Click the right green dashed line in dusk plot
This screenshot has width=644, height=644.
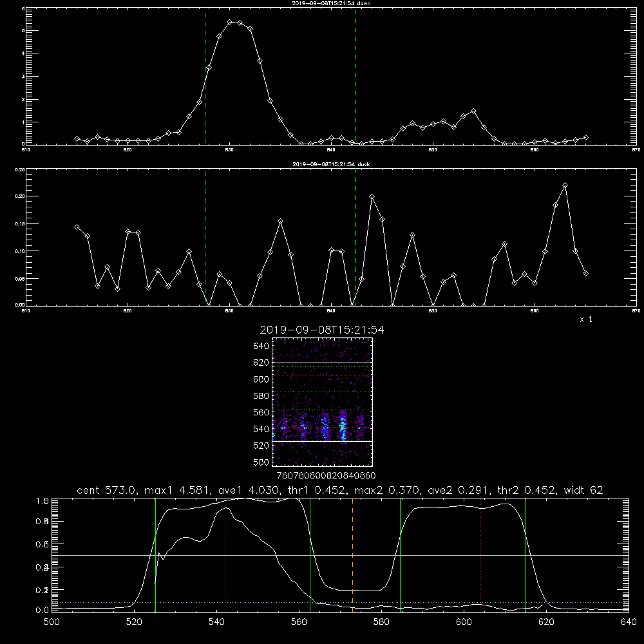pyautogui.click(x=355, y=238)
